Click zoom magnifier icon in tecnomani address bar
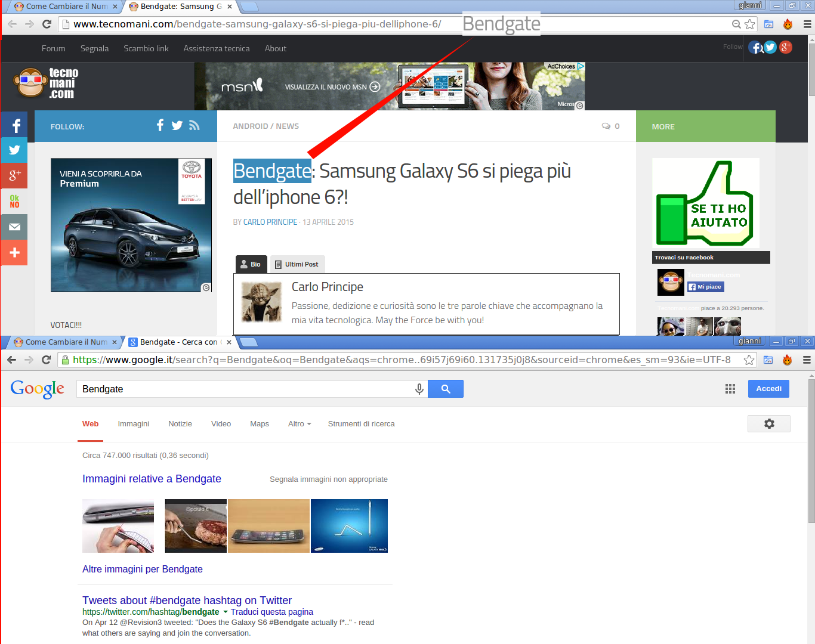The height and width of the screenshot is (644, 815). coord(737,24)
